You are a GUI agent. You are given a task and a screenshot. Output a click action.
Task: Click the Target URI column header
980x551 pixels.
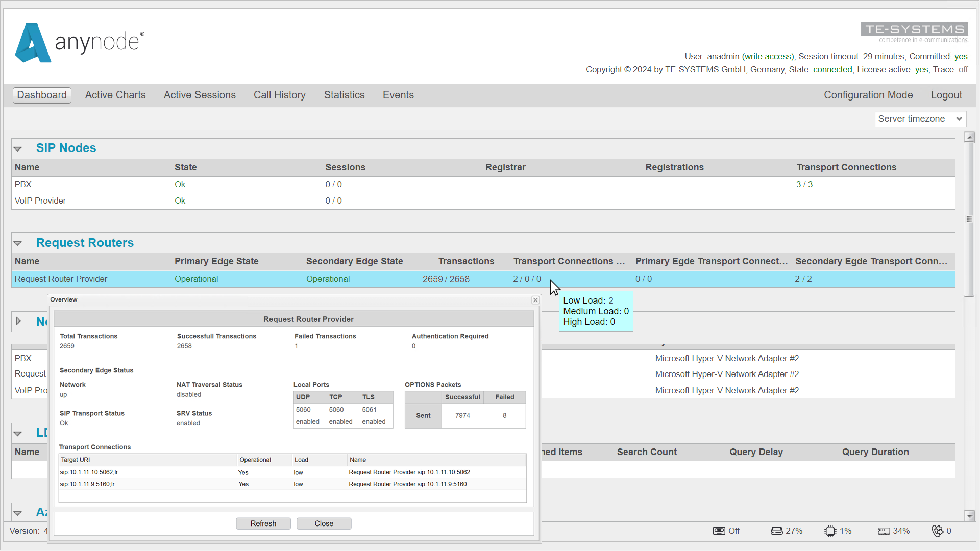click(148, 460)
